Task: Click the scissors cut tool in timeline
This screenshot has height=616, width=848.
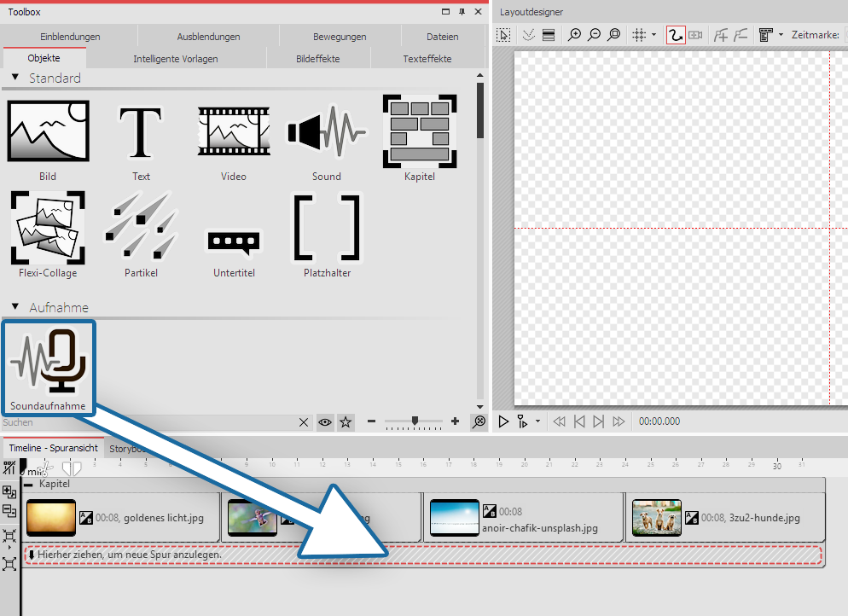Action: pos(47,468)
